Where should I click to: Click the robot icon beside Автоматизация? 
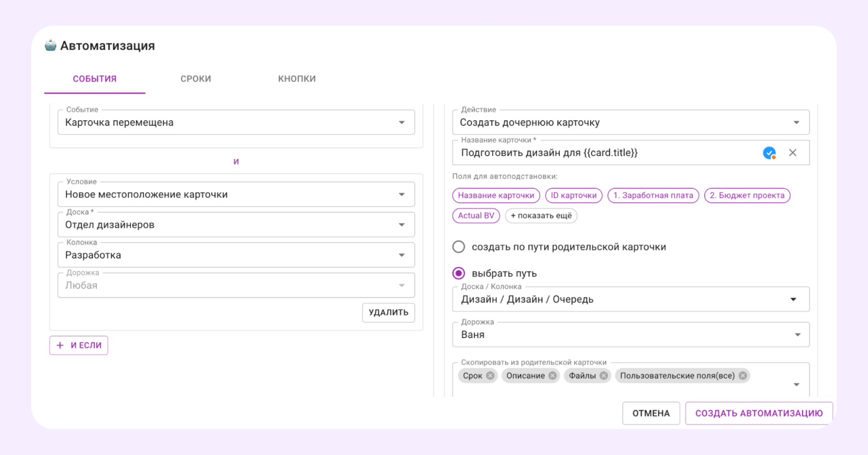coord(51,46)
